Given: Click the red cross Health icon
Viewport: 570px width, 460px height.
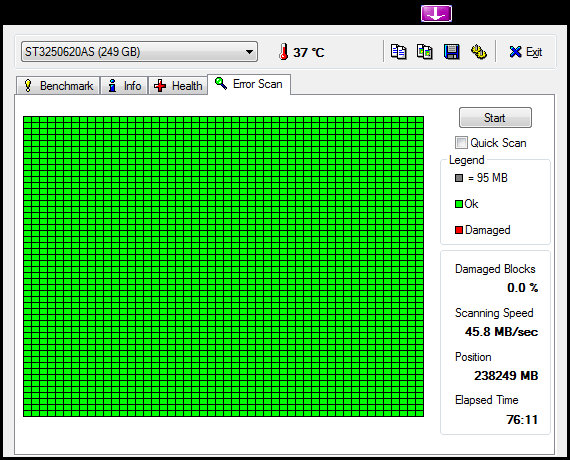Looking at the screenshot, I should pyautogui.click(x=160, y=86).
